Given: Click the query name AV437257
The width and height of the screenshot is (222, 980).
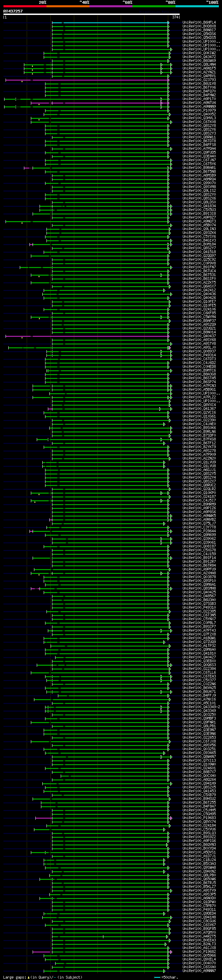Looking at the screenshot, I should 13,11.
